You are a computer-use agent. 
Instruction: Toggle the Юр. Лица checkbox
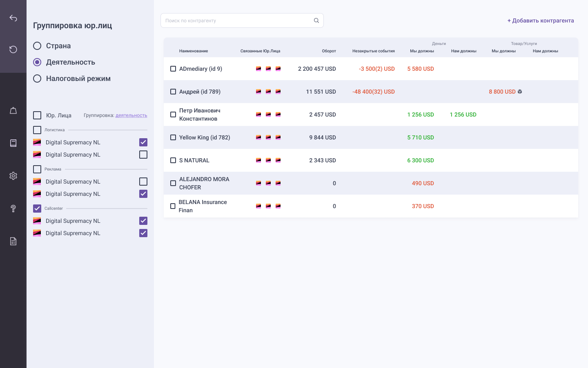pos(37,115)
